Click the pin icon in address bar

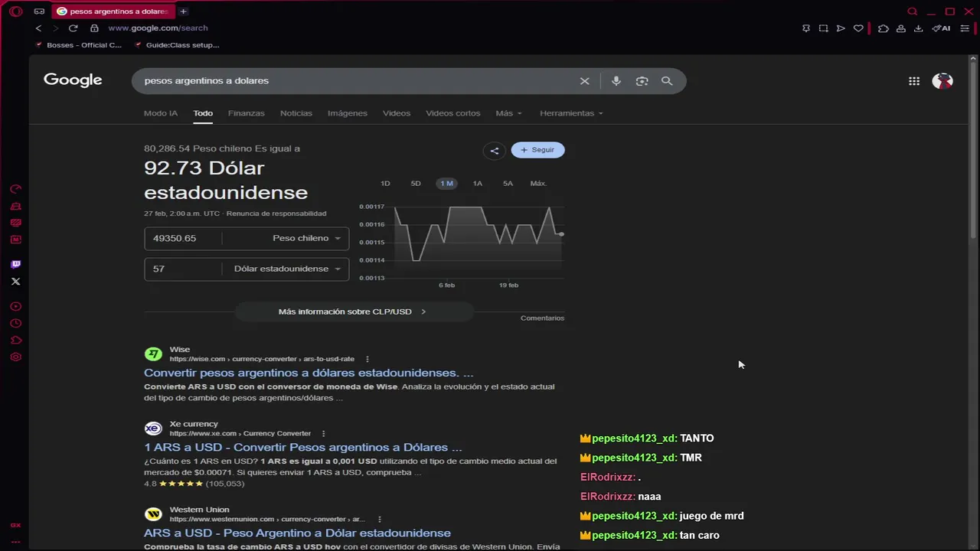pos(806,28)
